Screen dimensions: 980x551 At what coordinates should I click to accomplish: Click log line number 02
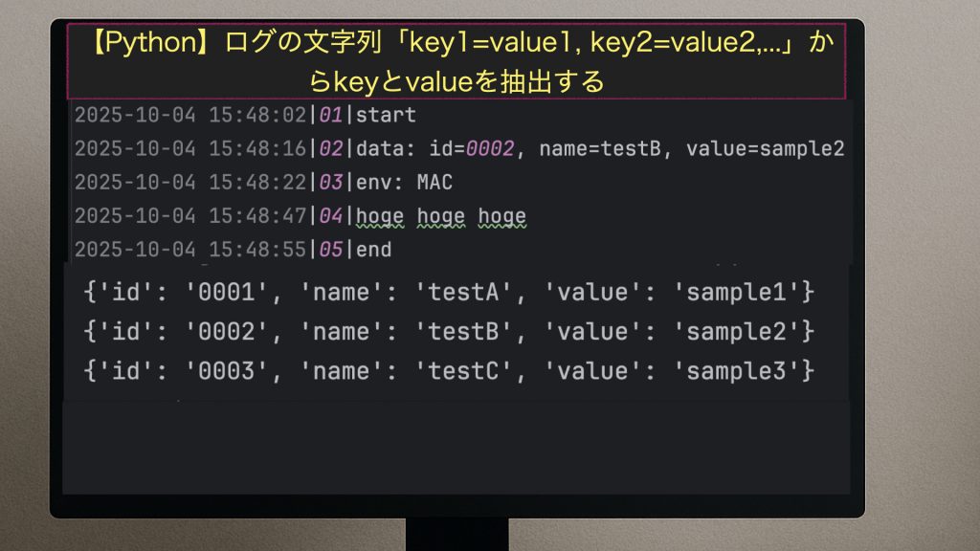coord(330,149)
